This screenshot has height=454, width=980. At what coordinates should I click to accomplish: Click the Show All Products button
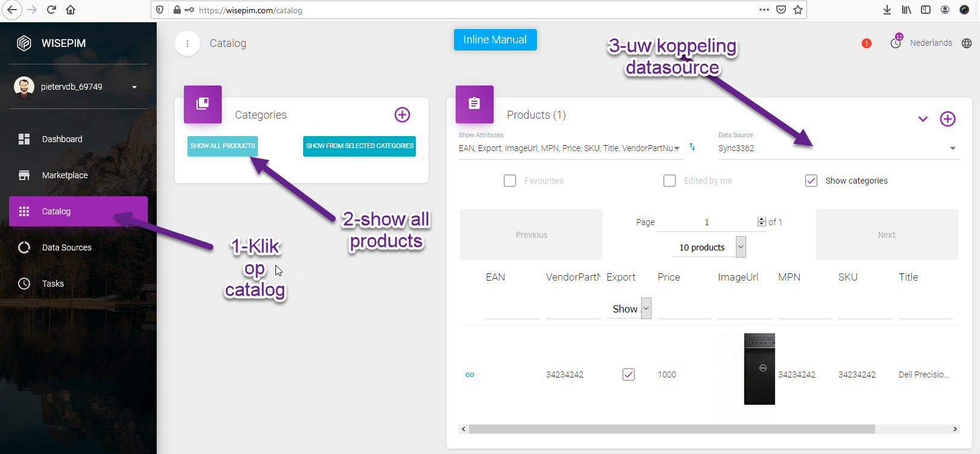pyautogui.click(x=222, y=146)
